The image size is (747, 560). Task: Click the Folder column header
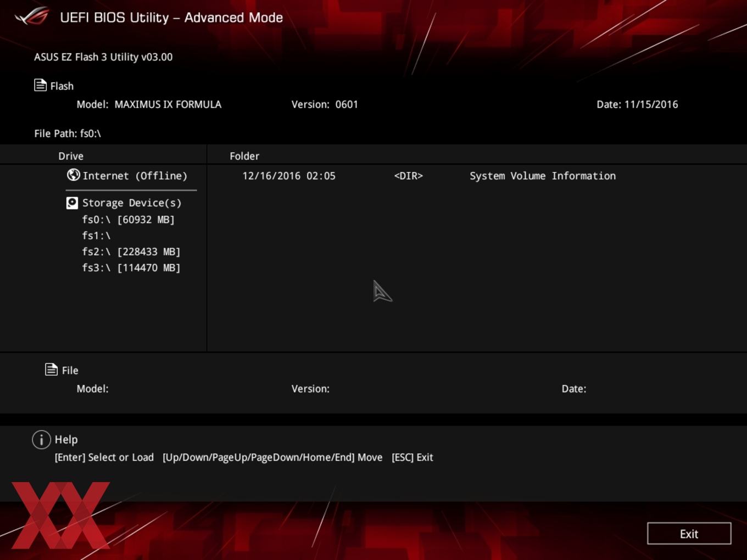244,156
